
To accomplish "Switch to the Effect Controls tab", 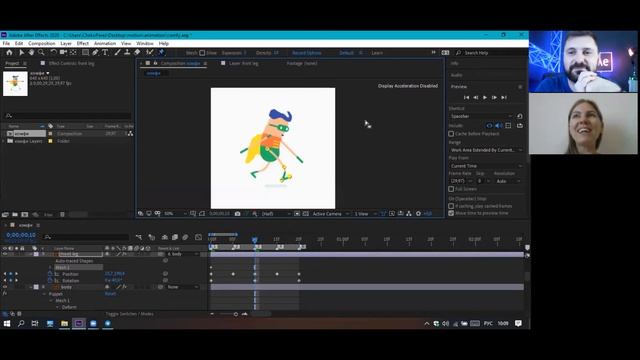I will 71,63.
